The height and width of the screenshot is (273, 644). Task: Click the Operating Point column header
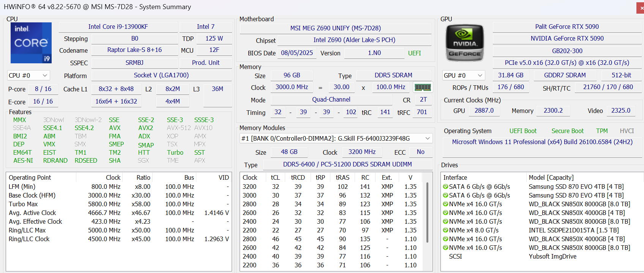tap(30, 177)
